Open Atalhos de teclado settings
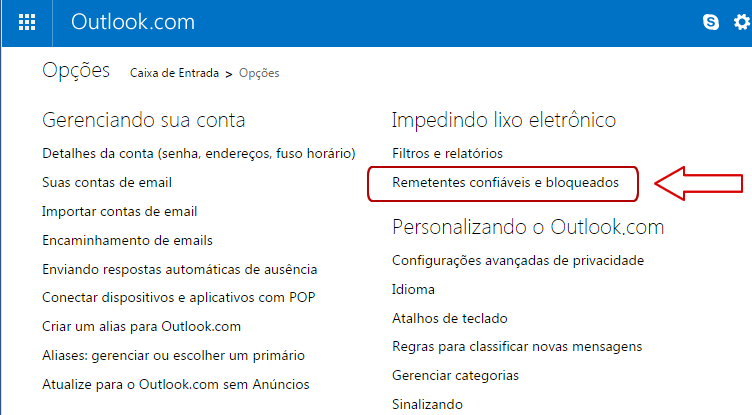Viewport: 752px width, 415px height. point(450,319)
